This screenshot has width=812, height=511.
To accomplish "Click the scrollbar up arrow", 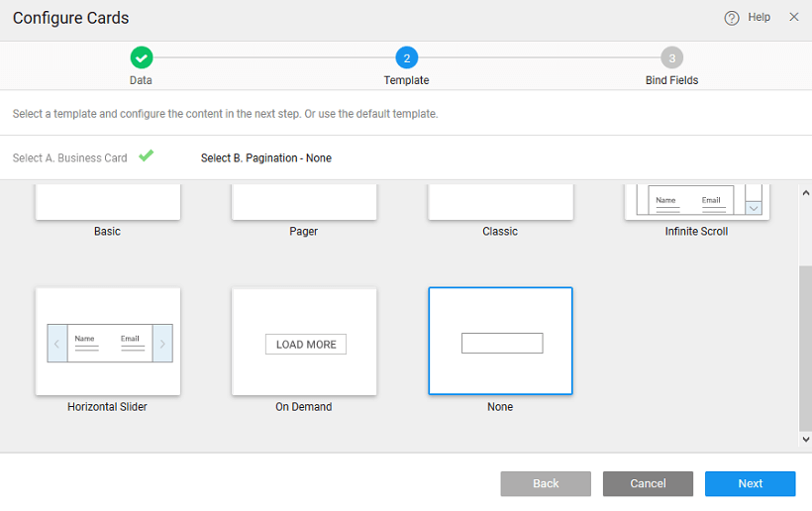I will pos(804,193).
